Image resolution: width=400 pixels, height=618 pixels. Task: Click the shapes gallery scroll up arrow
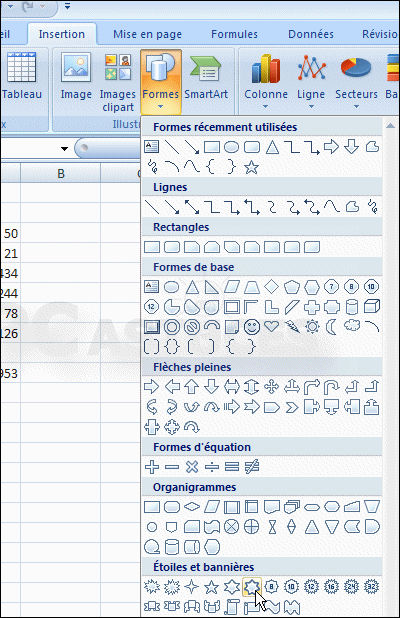pyautogui.click(x=390, y=126)
